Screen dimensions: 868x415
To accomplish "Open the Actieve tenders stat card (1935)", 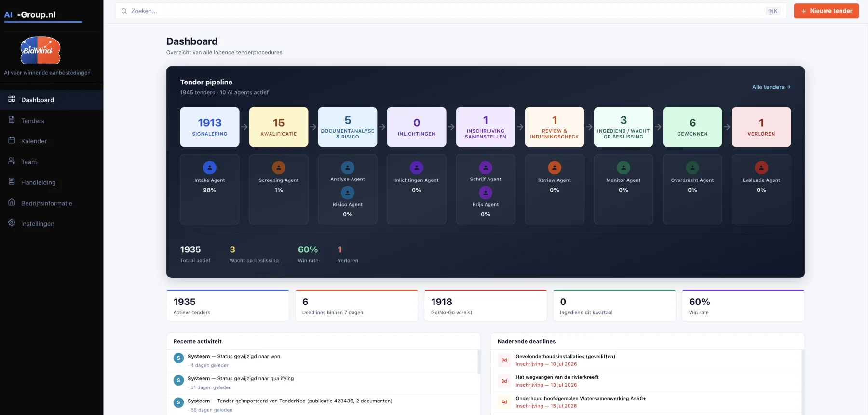I will tap(228, 305).
